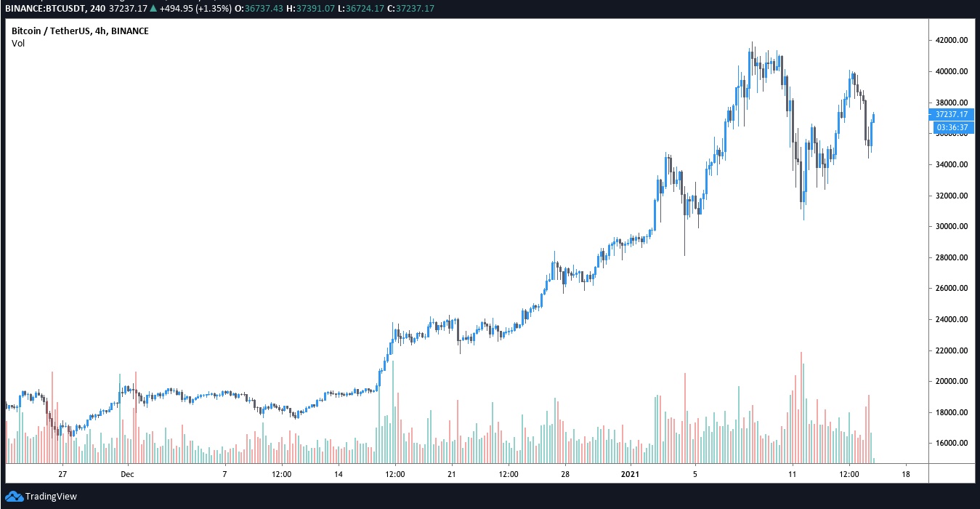
Task: Select the Bitcoin / TetherUS chart title
Action: [80, 31]
